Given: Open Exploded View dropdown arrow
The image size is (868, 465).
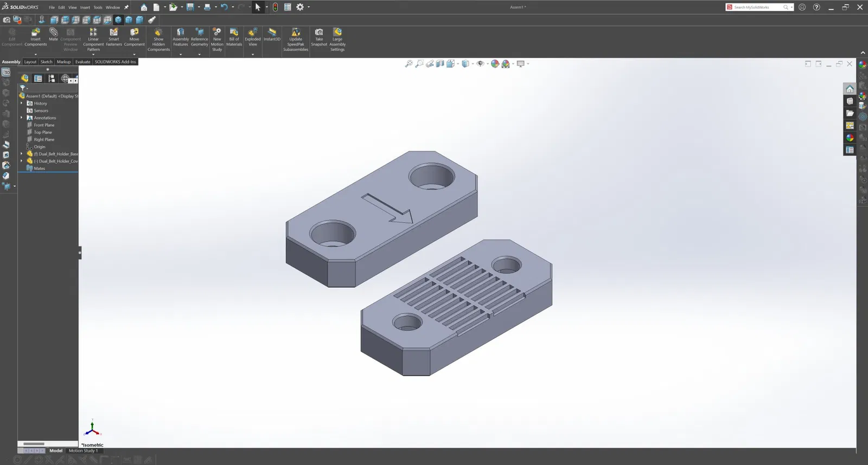Looking at the screenshot, I should click(x=253, y=54).
